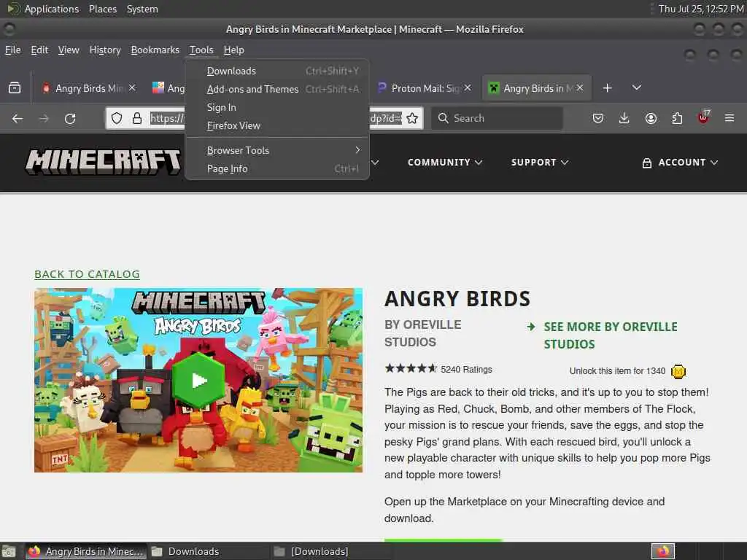Open the History menu
The width and height of the screenshot is (747, 560).
point(105,50)
